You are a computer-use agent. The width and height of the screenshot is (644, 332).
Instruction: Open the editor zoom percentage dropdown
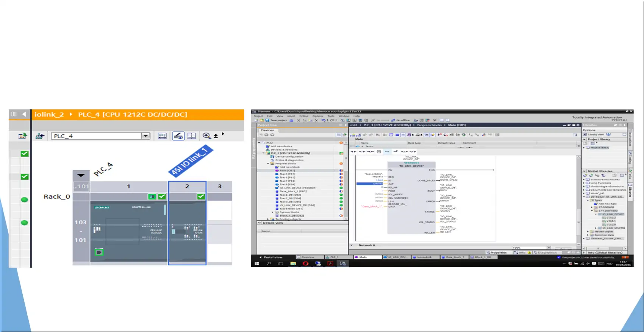click(549, 248)
